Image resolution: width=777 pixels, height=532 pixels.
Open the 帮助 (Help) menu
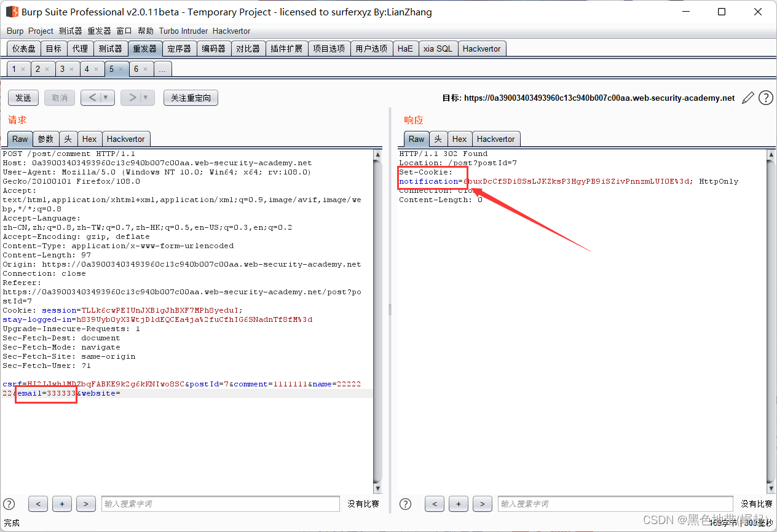(x=146, y=31)
